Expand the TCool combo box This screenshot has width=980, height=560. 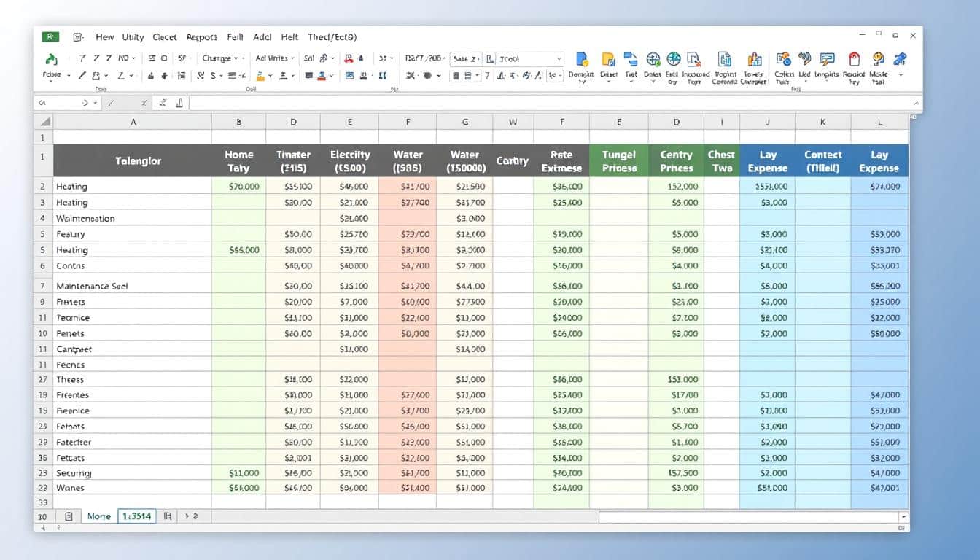coord(559,59)
